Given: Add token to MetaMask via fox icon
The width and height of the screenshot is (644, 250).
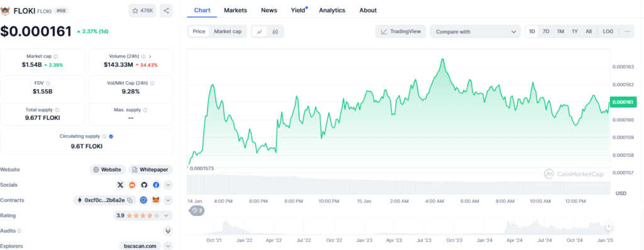Looking at the screenshot, I should point(156,200).
